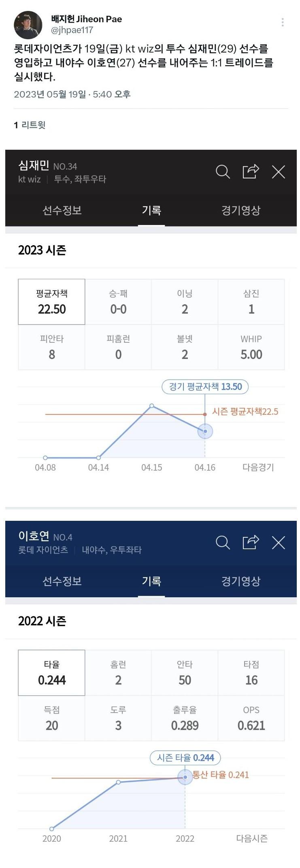Screen dimensions: 300x868
Task: Close the 심재민 player panel
Action: pos(279,172)
